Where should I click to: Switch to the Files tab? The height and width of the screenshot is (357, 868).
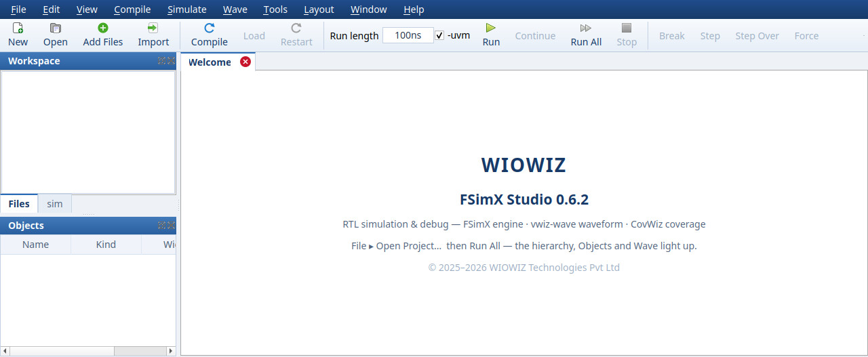(19, 204)
